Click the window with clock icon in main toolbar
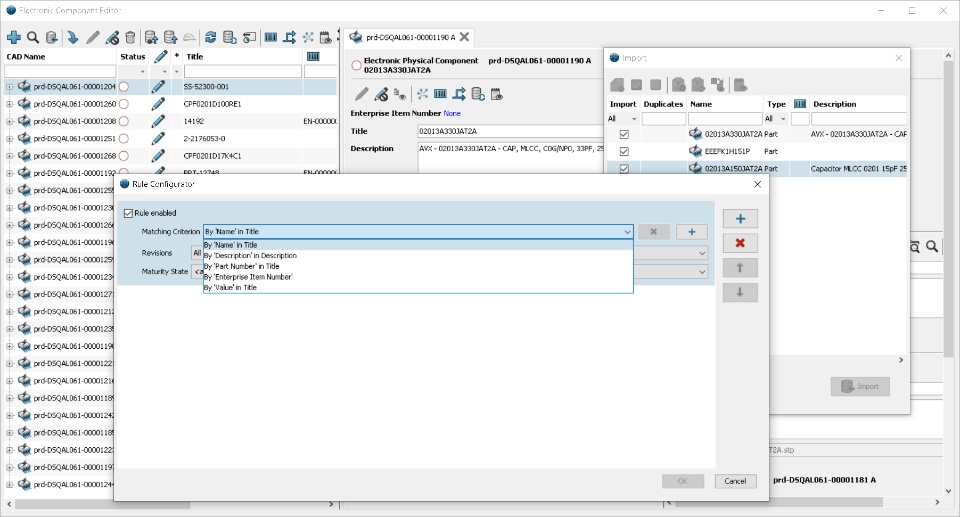Image resolution: width=960 pixels, height=517 pixels. coord(249,37)
